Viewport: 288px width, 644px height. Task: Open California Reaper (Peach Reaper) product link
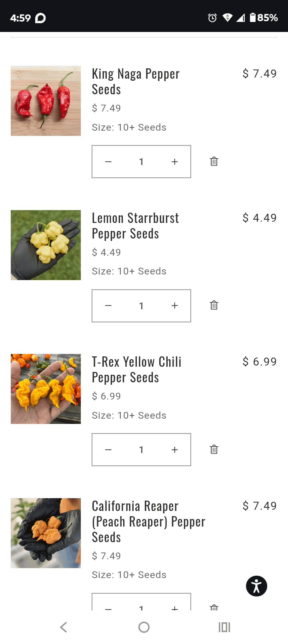148,521
